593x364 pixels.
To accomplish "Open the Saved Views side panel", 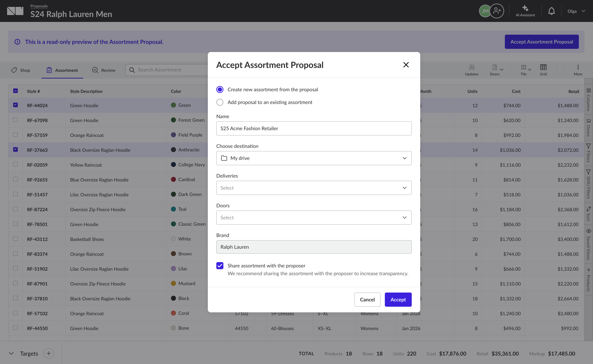I will point(588,244).
